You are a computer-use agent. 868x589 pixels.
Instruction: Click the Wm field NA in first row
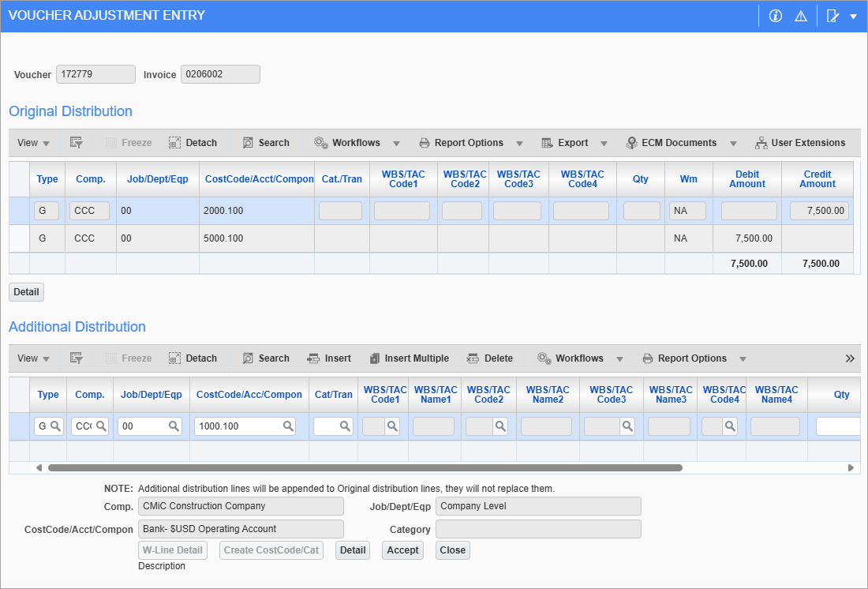687,211
